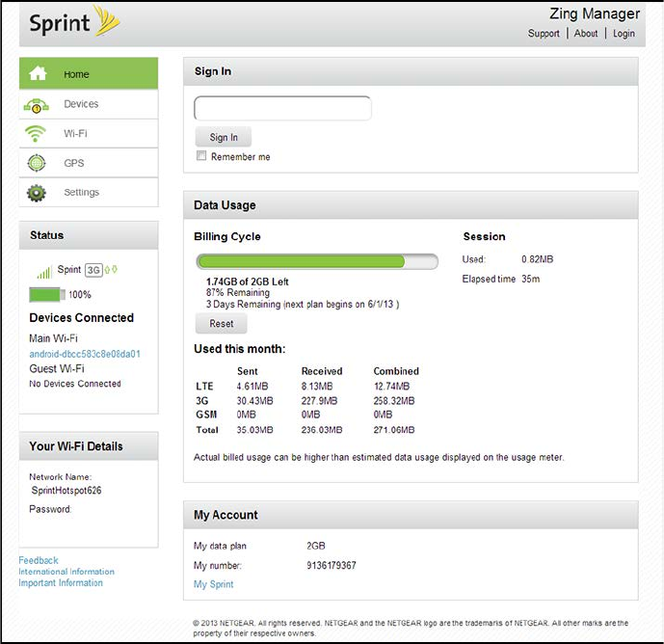664x644 pixels.
Task: Enable the Remember me checkbox
Action: pyautogui.click(x=201, y=156)
